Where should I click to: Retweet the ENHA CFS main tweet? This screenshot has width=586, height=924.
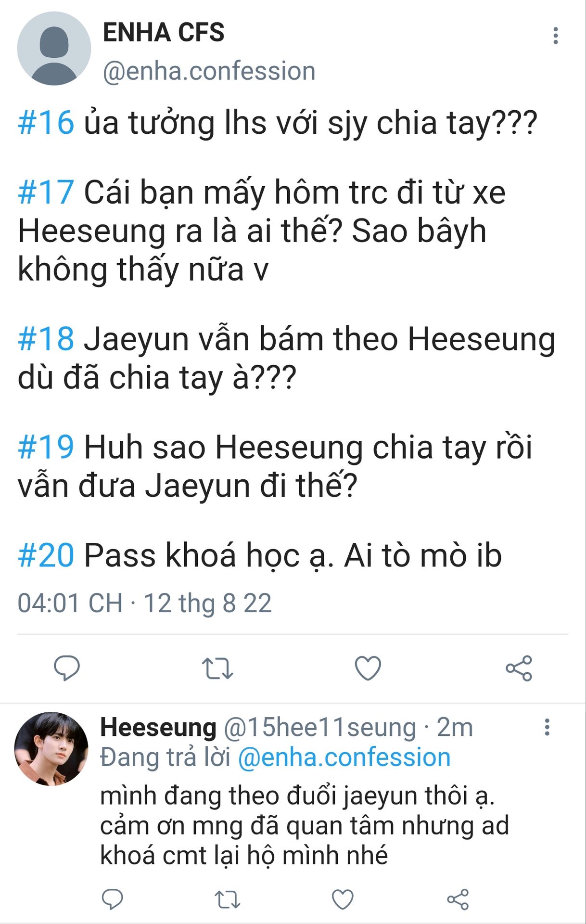coord(217,668)
